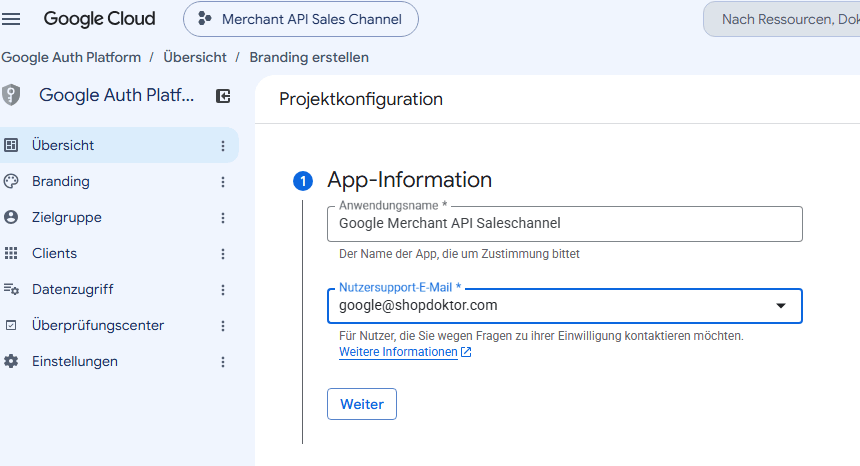The image size is (860, 466).
Task: Open more options for Einstellungen
Action: pyautogui.click(x=223, y=362)
